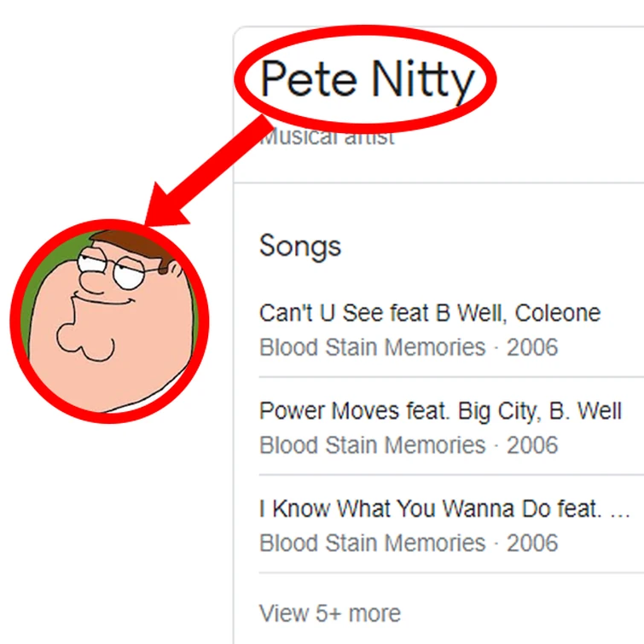Click the Musical artist subtitle text
The image size is (644, 644).
[328, 137]
